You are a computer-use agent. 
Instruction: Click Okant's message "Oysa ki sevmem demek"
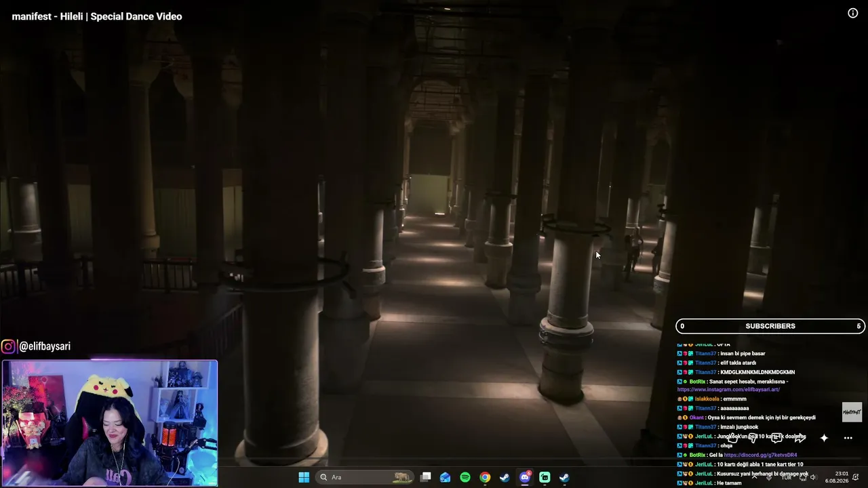762,418
